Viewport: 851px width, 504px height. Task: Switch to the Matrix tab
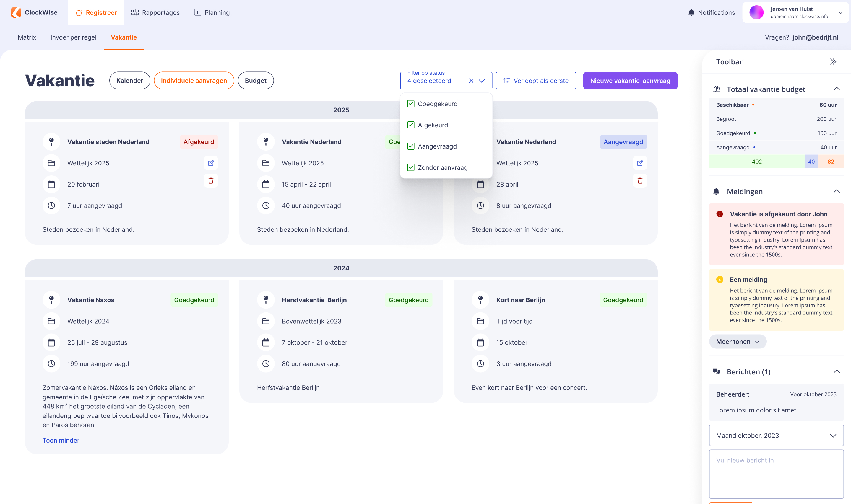point(27,37)
